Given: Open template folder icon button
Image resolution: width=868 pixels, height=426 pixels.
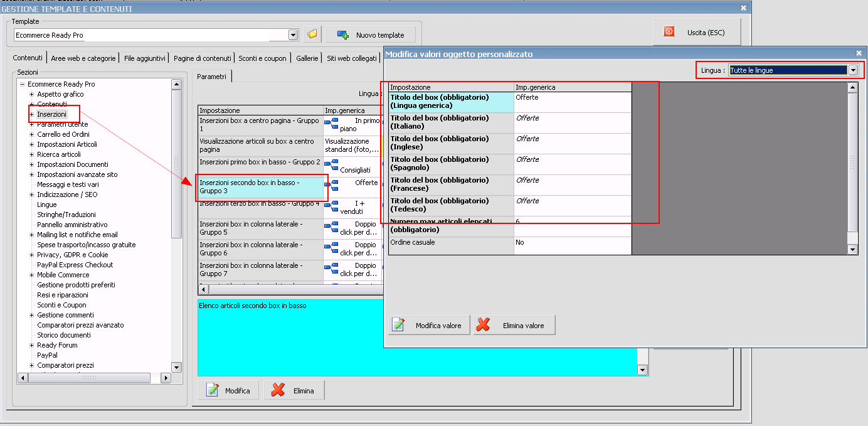Looking at the screenshot, I should pyautogui.click(x=312, y=34).
